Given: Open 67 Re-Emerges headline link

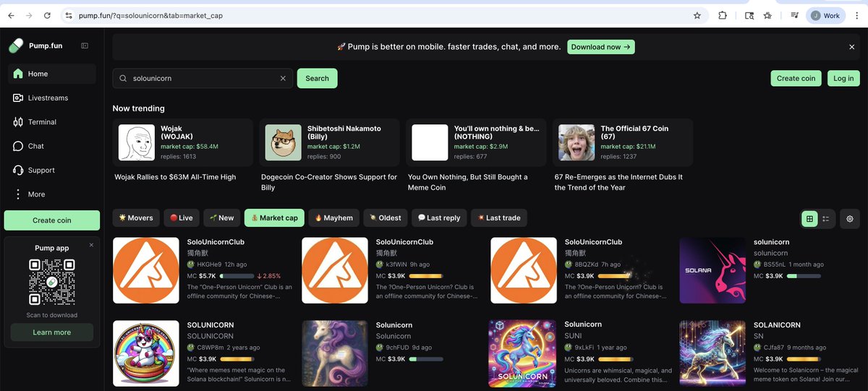Looking at the screenshot, I should (x=618, y=182).
